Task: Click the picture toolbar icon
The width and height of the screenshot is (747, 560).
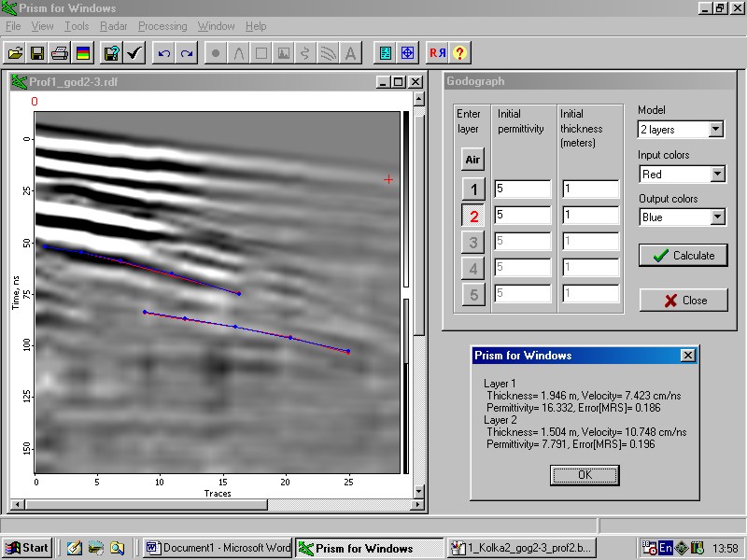Action: point(284,53)
